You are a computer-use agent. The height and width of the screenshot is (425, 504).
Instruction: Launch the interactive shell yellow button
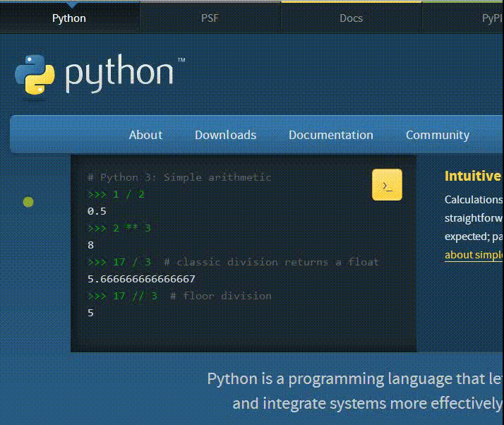click(387, 185)
